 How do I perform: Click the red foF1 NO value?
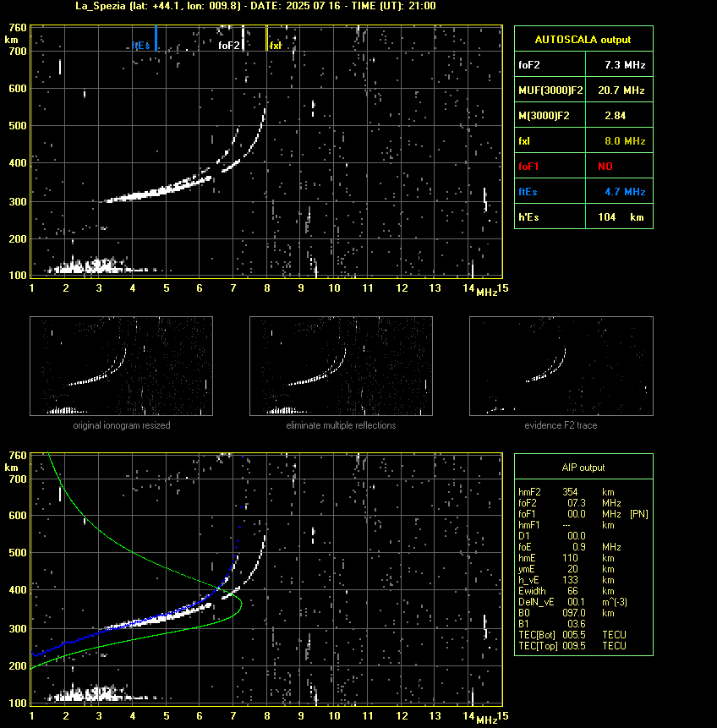pos(605,167)
